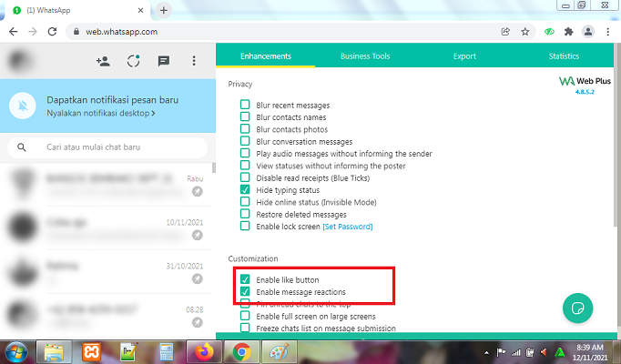
Task: Open a new browser tab with plus
Action: tap(164, 10)
